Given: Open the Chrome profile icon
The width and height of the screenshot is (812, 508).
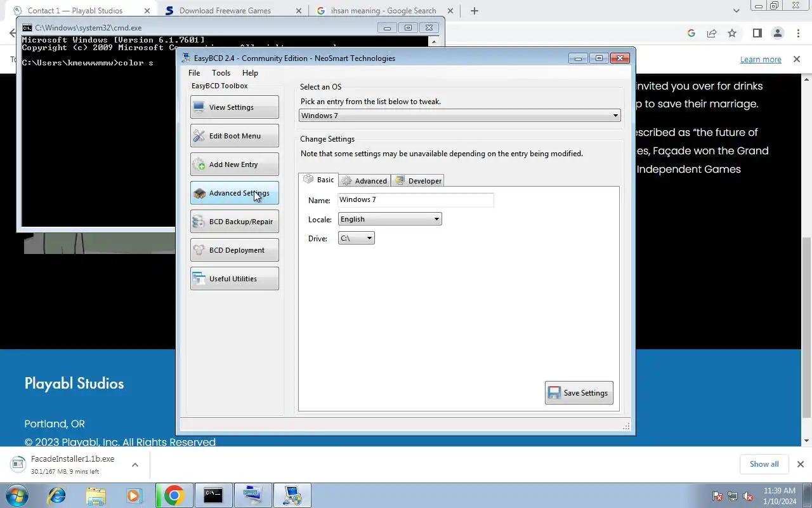Looking at the screenshot, I should [777, 33].
